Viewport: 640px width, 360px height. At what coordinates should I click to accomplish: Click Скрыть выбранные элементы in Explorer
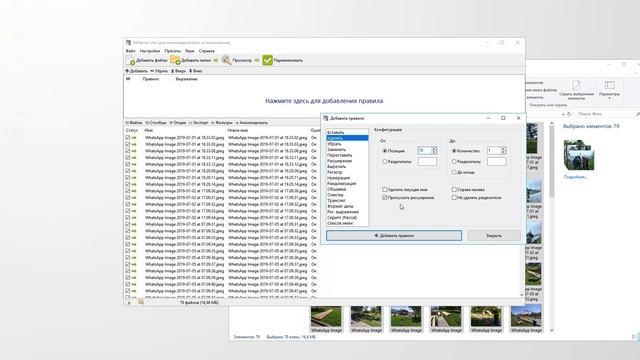click(x=576, y=89)
